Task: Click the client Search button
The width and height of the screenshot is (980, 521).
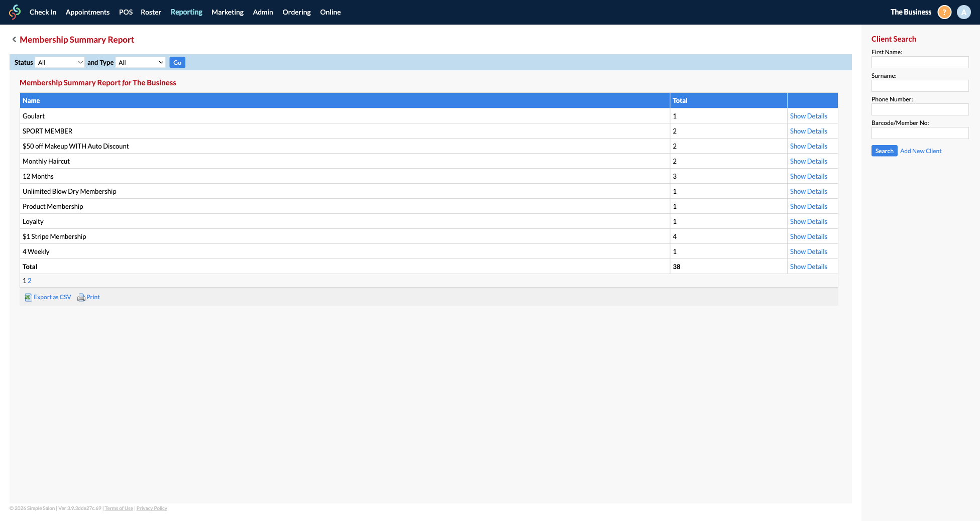Action: click(x=884, y=151)
